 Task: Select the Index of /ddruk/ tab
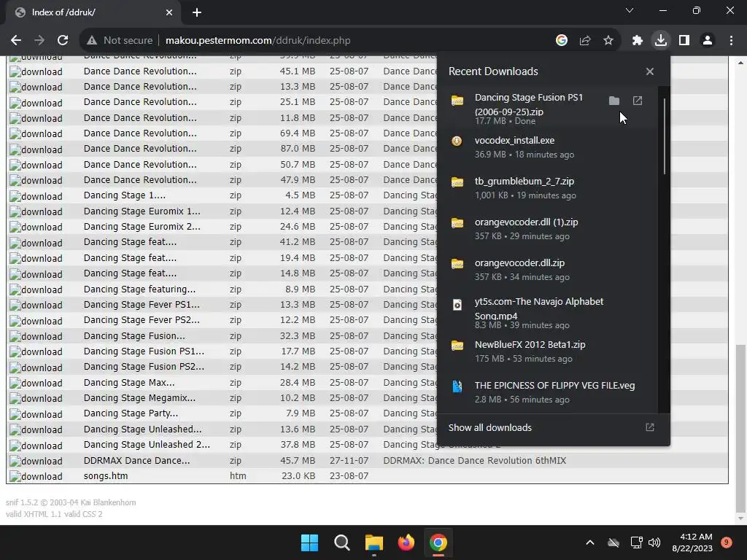(x=93, y=12)
